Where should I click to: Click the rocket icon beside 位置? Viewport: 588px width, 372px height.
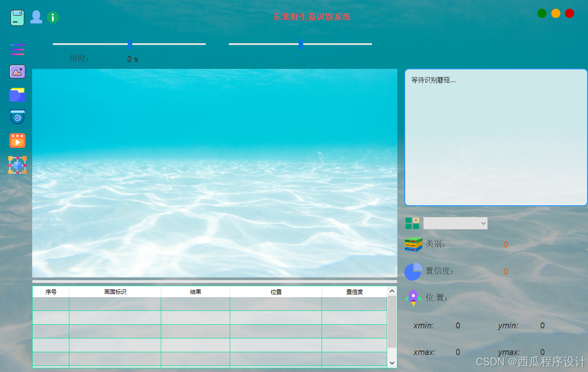click(413, 298)
